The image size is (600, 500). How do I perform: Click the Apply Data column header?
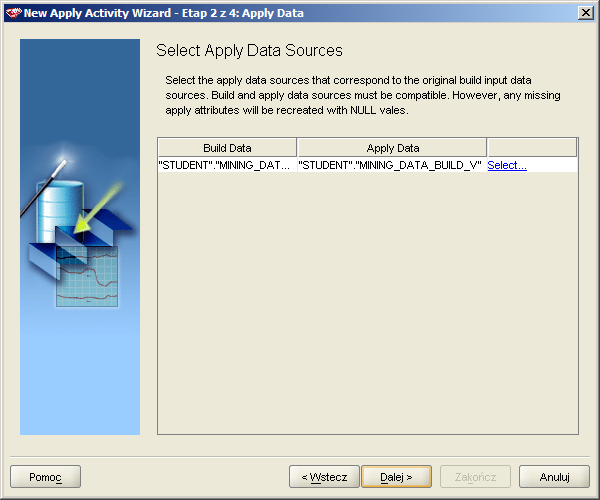pos(392,147)
